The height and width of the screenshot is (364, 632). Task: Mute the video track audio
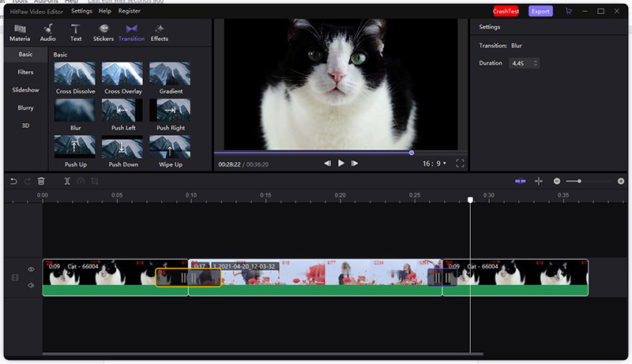click(31, 285)
